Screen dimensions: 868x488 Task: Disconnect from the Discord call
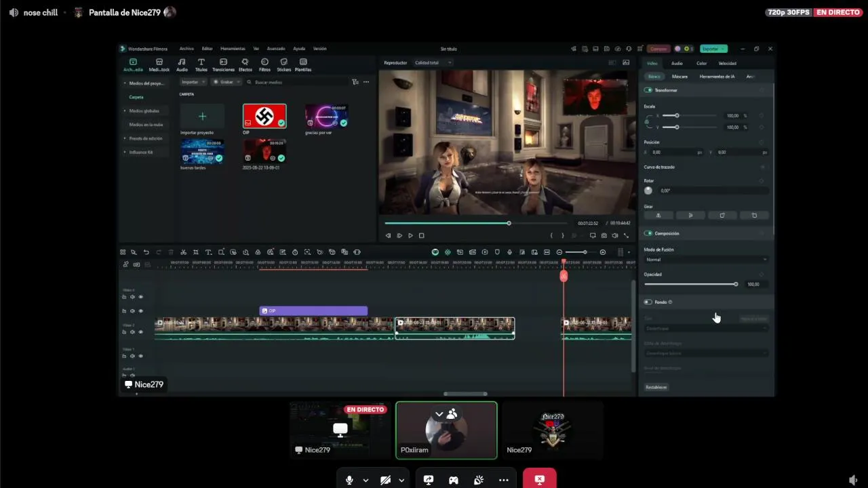(x=539, y=479)
